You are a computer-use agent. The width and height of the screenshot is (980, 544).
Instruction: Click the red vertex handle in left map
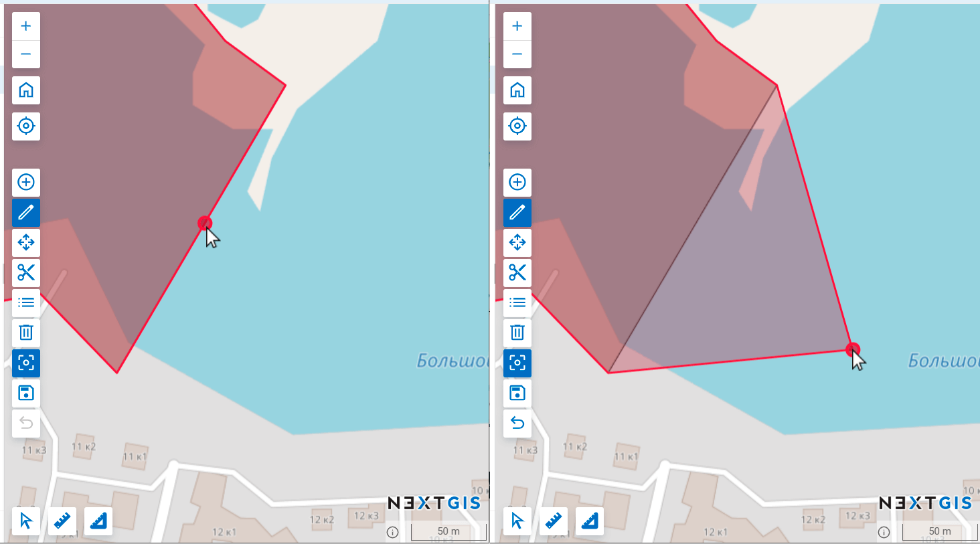pos(205,223)
